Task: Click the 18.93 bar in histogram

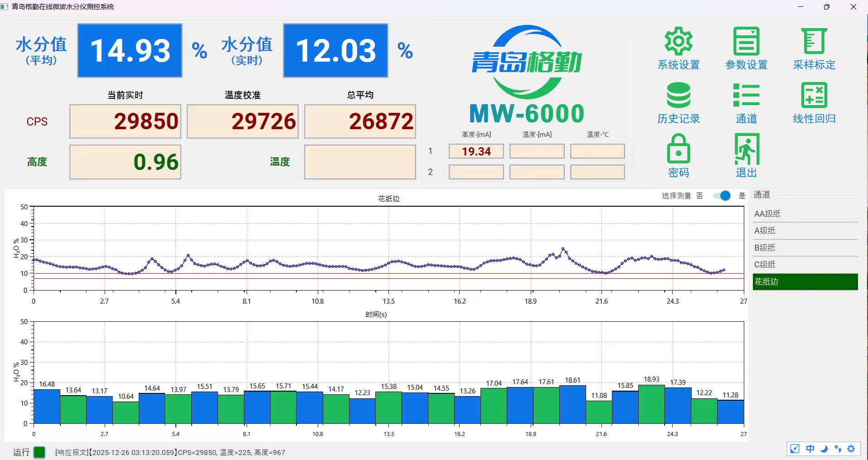Action: click(x=651, y=404)
